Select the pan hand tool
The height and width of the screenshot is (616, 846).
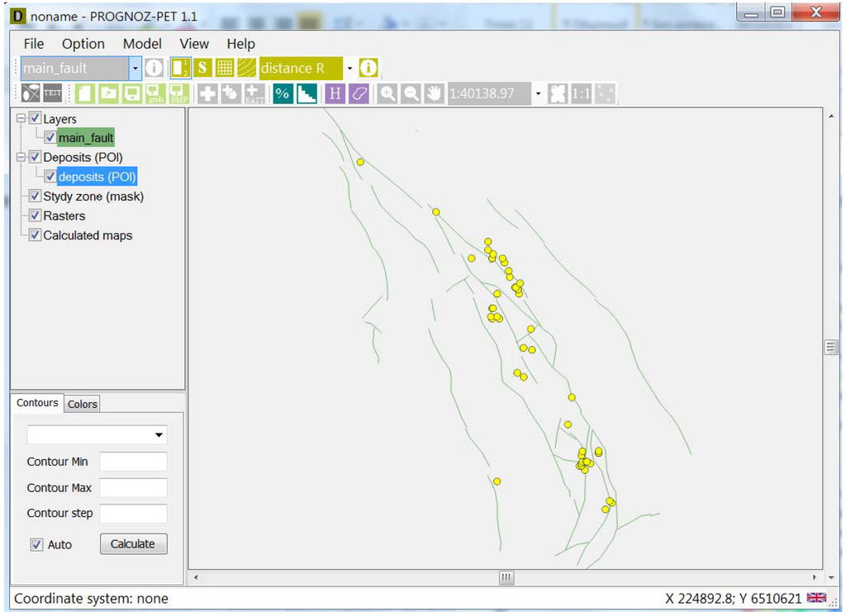click(x=434, y=93)
